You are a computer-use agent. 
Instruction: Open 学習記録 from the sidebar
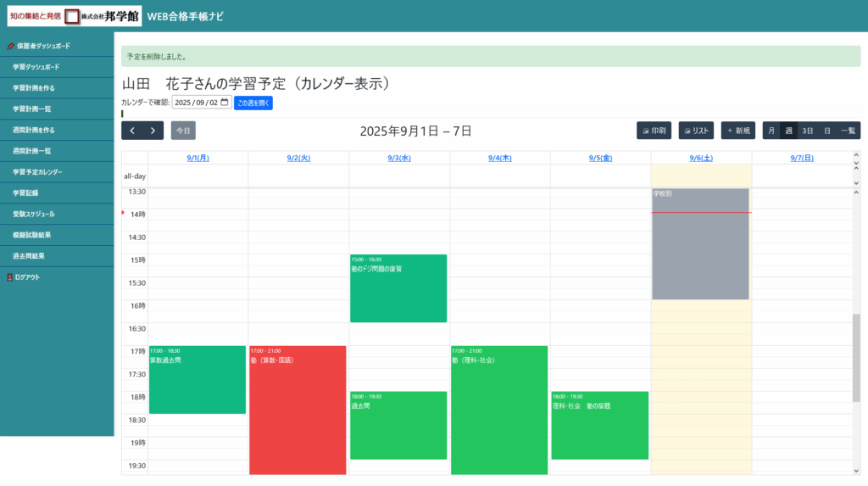pos(27,193)
